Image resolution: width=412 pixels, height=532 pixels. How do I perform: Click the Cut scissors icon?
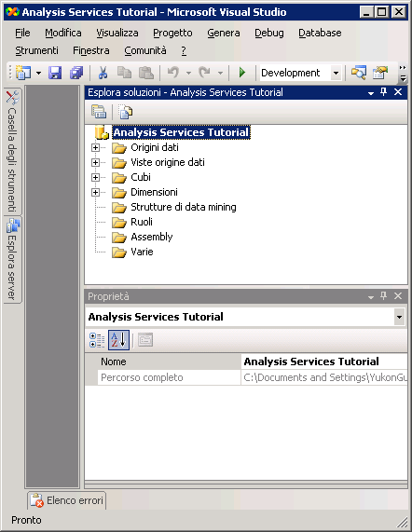pyautogui.click(x=103, y=73)
